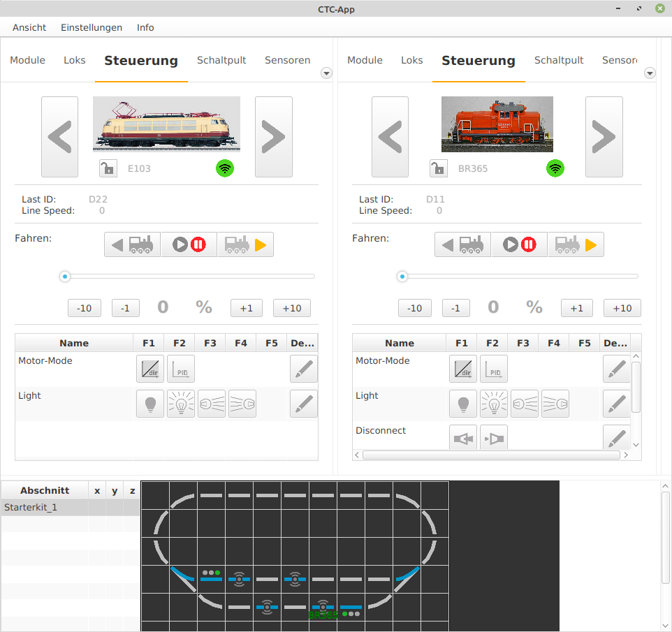Open the pencil editor for E103's Light functions

[304, 404]
